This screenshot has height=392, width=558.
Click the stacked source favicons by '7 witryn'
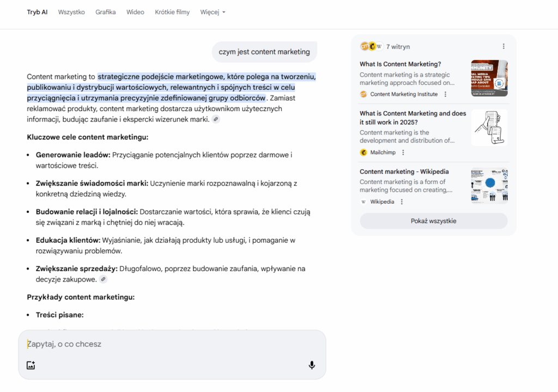pyautogui.click(x=371, y=46)
